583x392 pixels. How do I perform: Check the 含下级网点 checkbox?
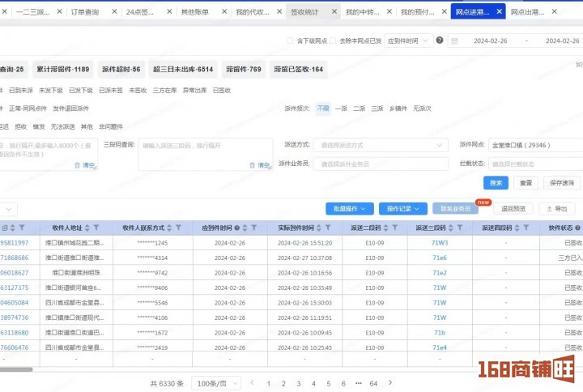(x=291, y=40)
